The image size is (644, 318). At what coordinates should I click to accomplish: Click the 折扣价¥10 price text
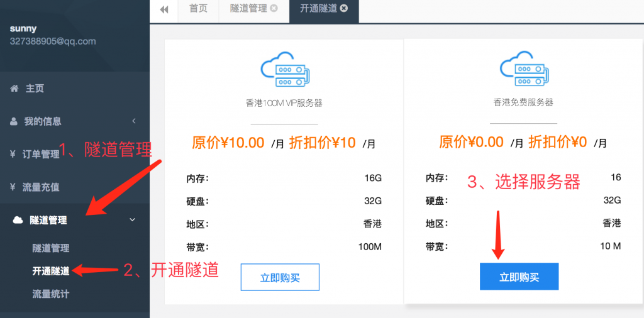pos(323,143)
